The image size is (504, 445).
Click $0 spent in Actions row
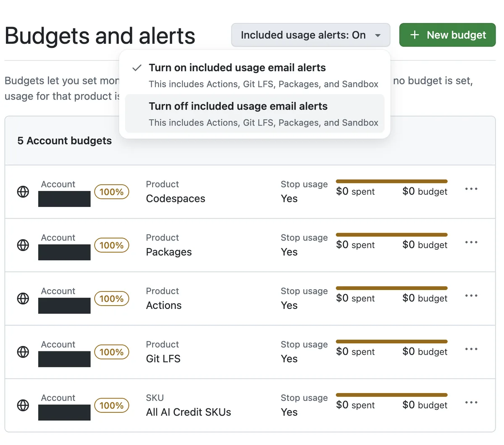tap(355, 298)
